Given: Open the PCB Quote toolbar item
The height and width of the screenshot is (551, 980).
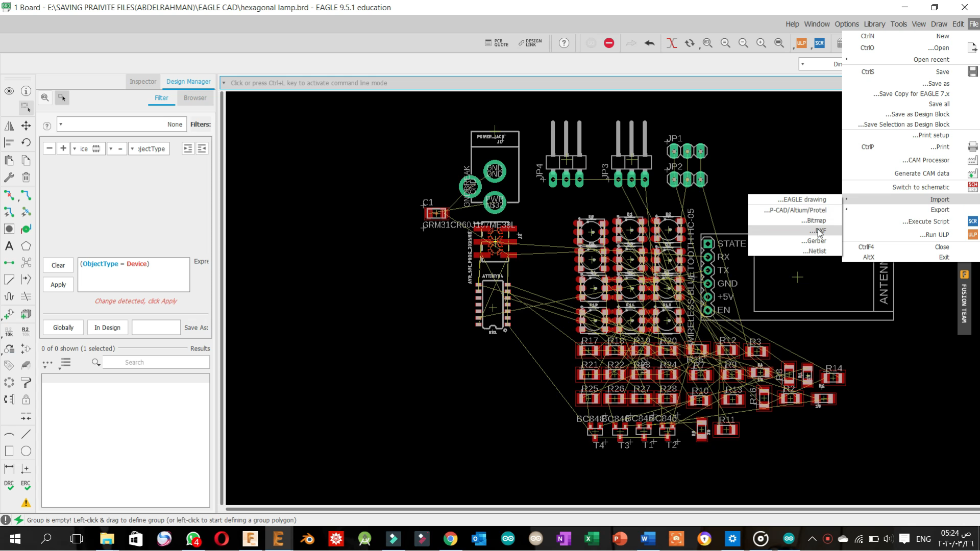Looking at the screenshot, I should tap(497, 43).
